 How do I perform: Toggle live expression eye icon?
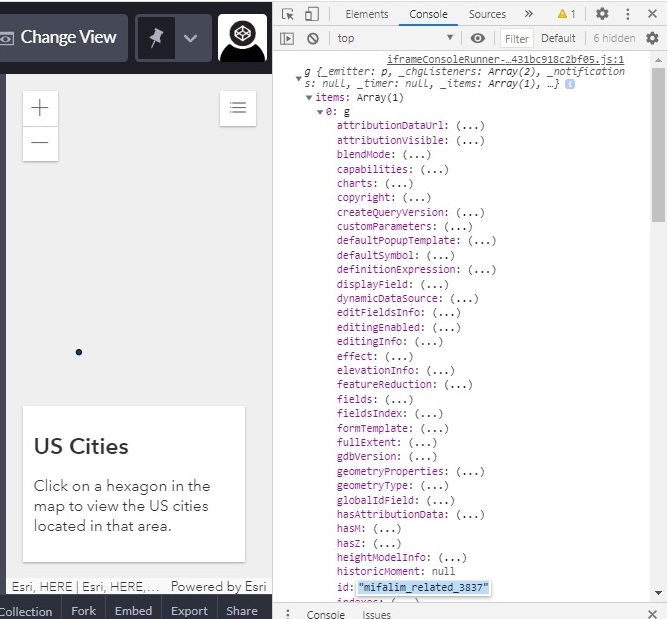[x=478, y=38]
